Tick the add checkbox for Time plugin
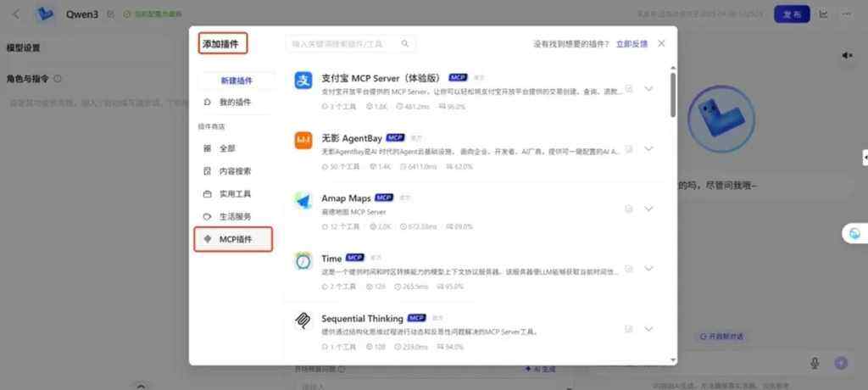 (x=629, y=269)
